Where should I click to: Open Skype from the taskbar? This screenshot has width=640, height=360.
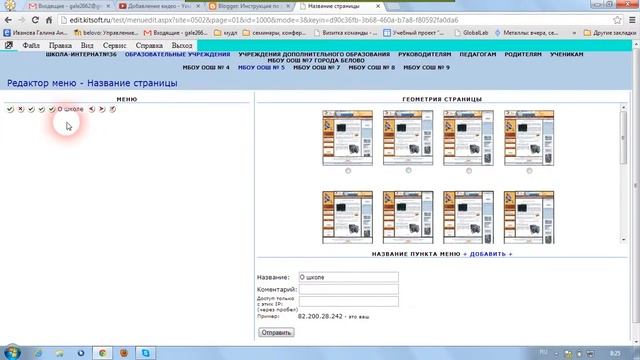coord(145,353)
